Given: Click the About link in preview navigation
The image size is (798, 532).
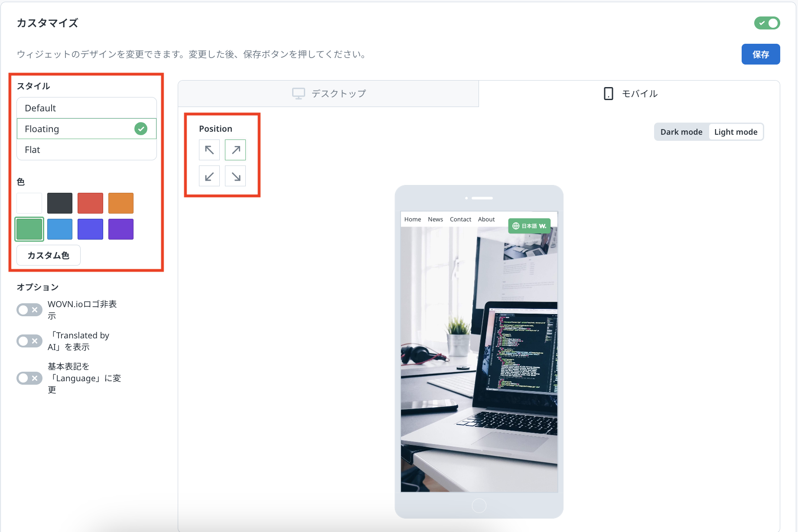Looking at the screenshot, I should click(486, 219).
